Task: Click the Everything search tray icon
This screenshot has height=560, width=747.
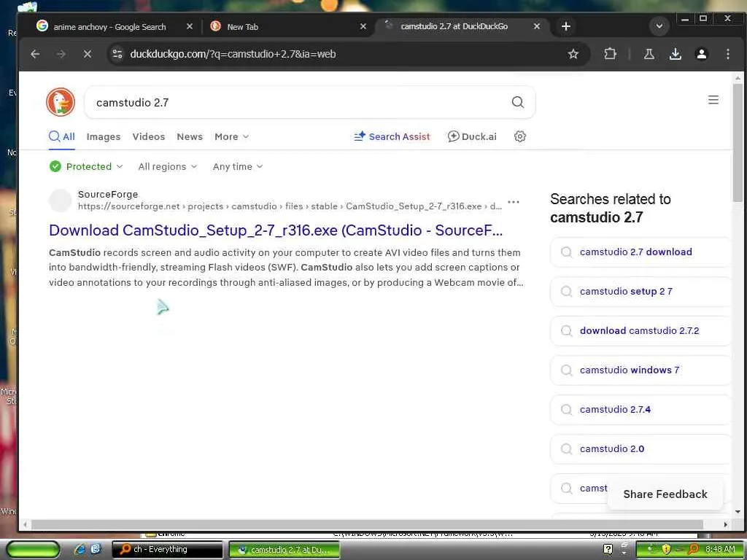Action: 693,550
